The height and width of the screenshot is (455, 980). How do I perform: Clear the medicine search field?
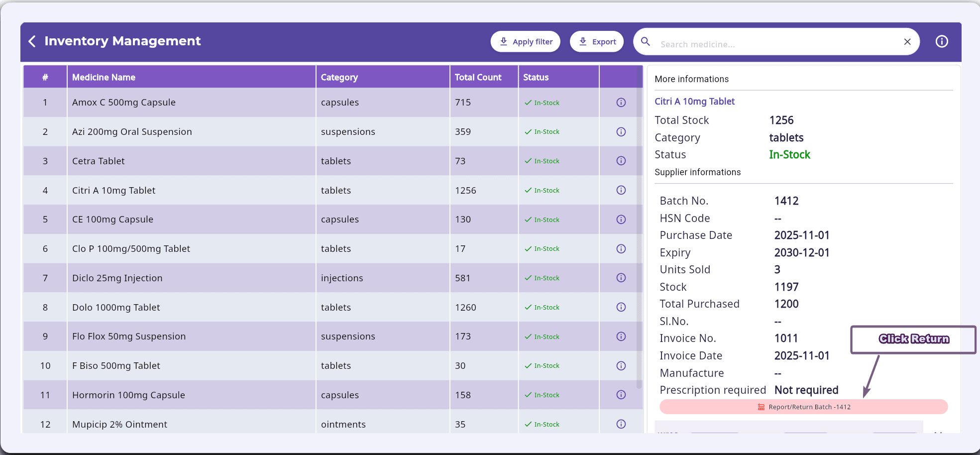coord(907,42)
